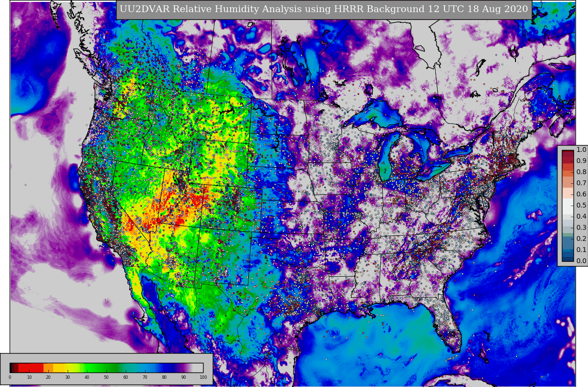Click the "0.6" label on right colorbar

click(x=581, y=194)
